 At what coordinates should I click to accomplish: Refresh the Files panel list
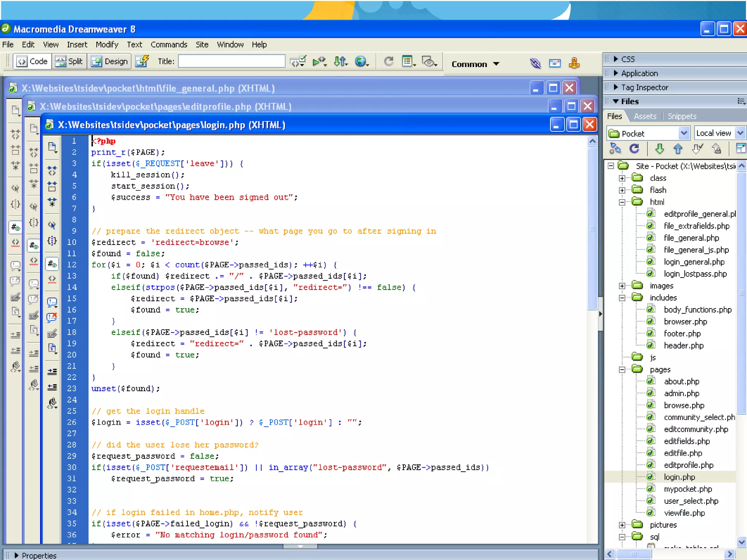[634, 149]
